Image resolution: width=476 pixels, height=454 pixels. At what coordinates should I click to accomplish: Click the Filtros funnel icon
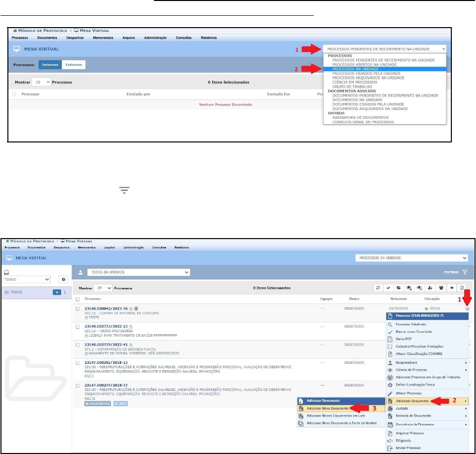pyautogui.click(x=465, y=272)
